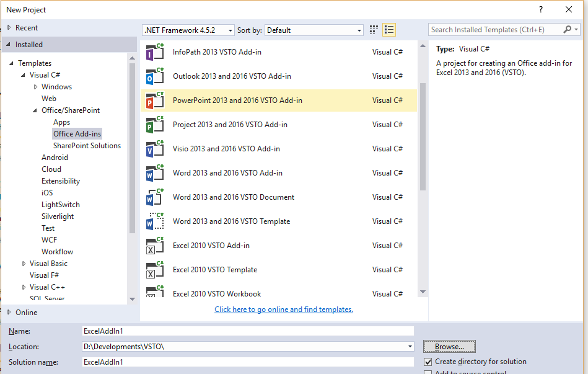The image size is (588, 374).
Task: Select 'Excel 2010 VSTO Template' row text
Action: (x=215, y=270)
